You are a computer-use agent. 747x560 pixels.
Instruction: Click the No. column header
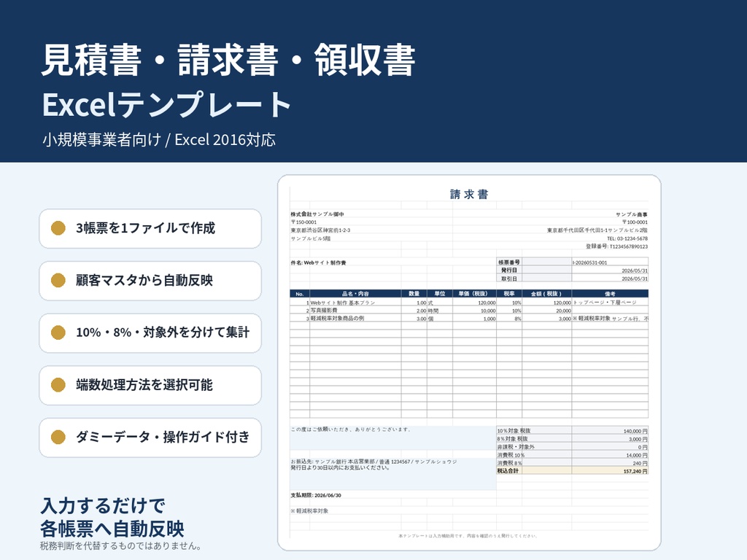300,294
